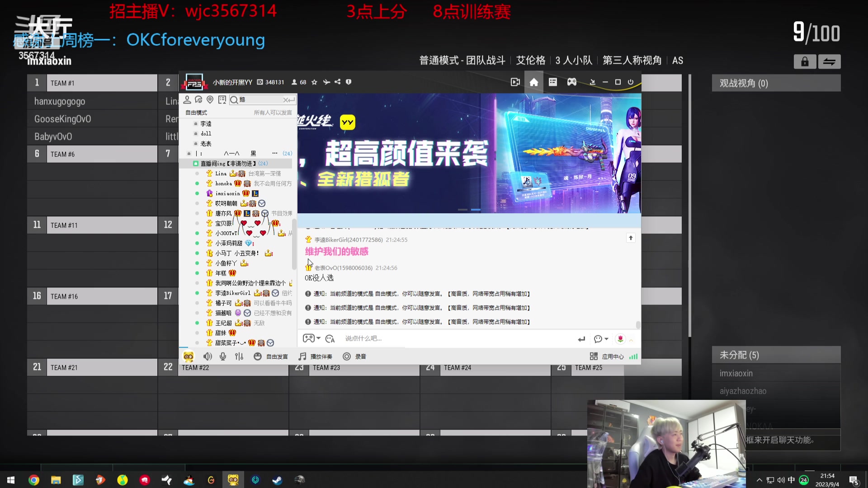Open the Windows notification center
The height and width of the screenshot is (488, 868).
click(x=854, y=480)
